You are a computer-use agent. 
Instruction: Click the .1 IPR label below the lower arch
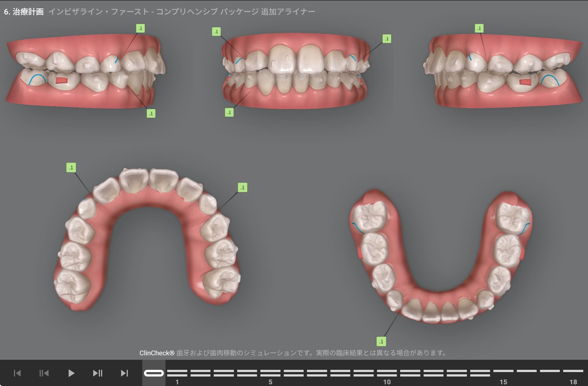pyautogui.click(x=381, y=341)
